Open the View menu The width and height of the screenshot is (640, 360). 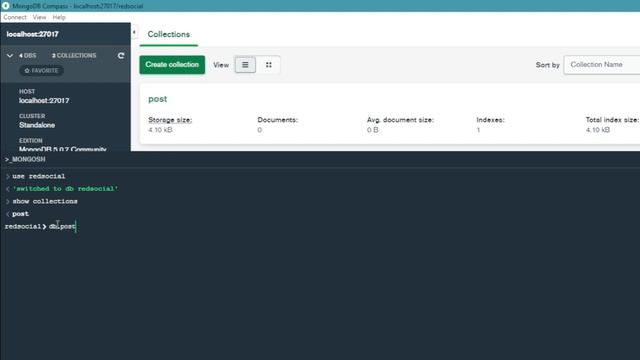[x=39, y=17]
